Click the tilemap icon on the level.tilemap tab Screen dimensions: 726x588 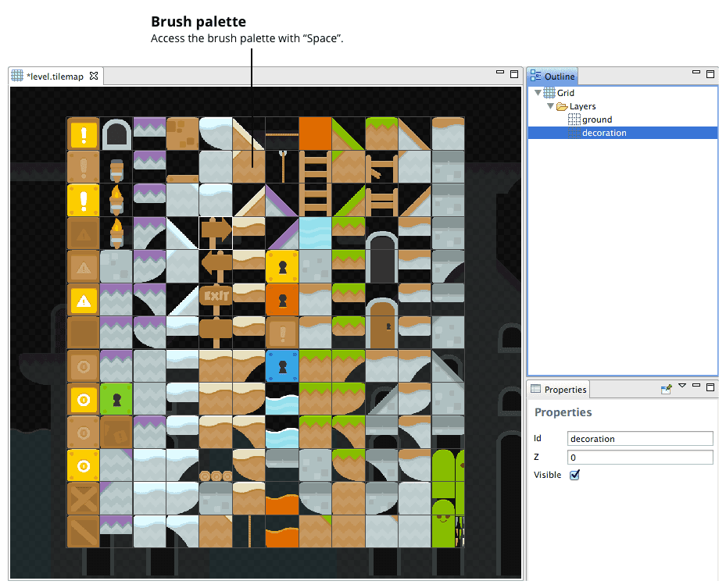click(x=16, y=76)
